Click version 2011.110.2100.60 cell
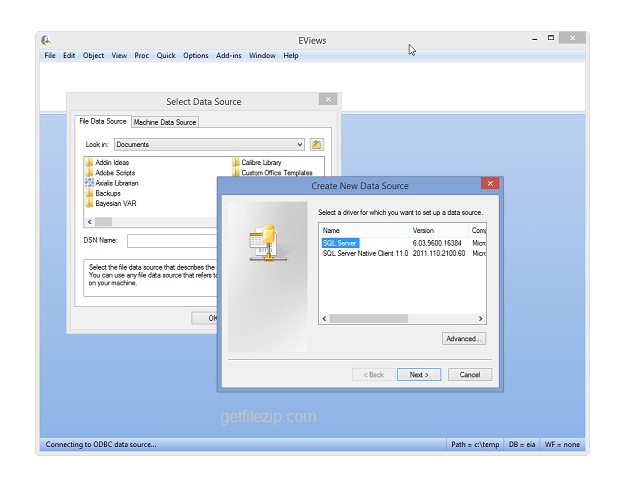Screen dimensions: 632x488 tap(439, 253)
